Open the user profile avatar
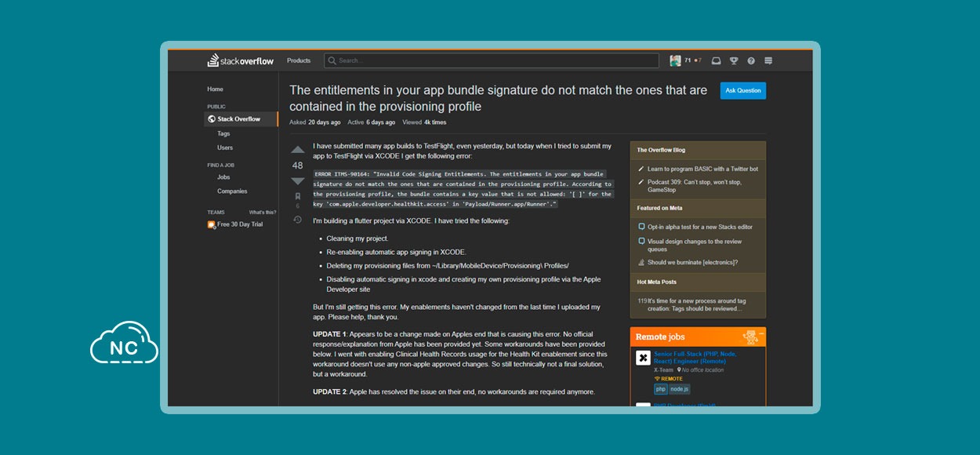The image size is (980, 455). coord(675,60)
